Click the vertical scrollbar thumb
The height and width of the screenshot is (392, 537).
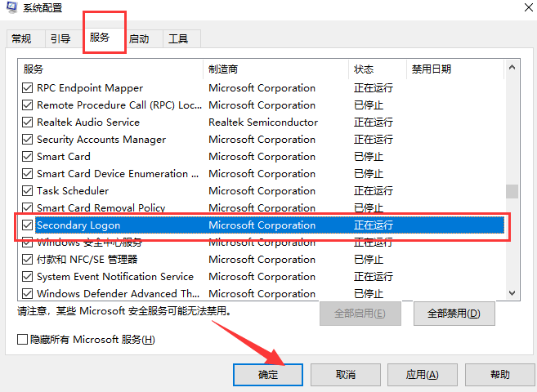click(x=512, y=191)
